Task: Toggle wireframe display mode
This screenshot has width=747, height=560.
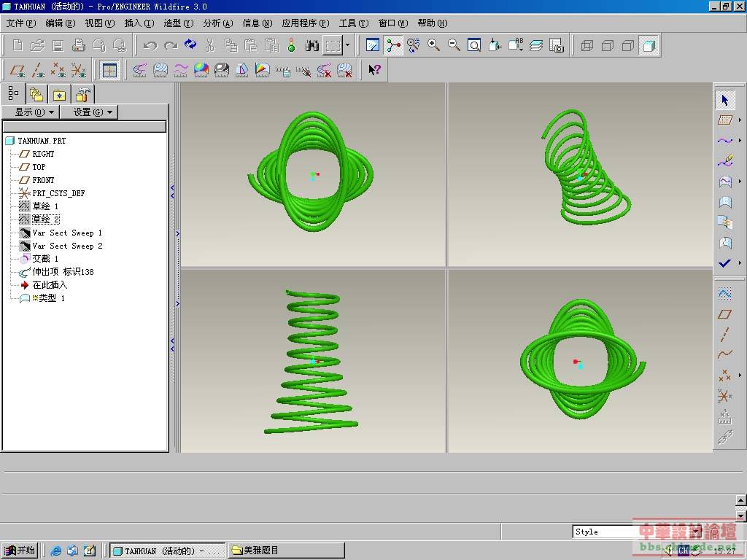Action: click(587, 46)
